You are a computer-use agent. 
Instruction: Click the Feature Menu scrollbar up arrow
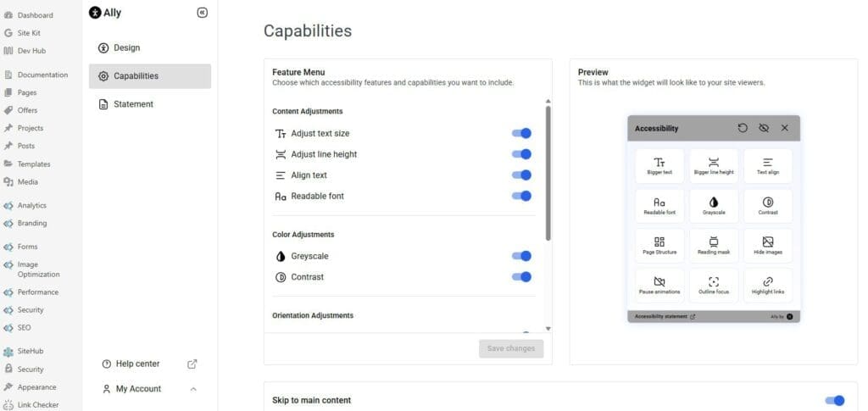(x=548, y=102)
